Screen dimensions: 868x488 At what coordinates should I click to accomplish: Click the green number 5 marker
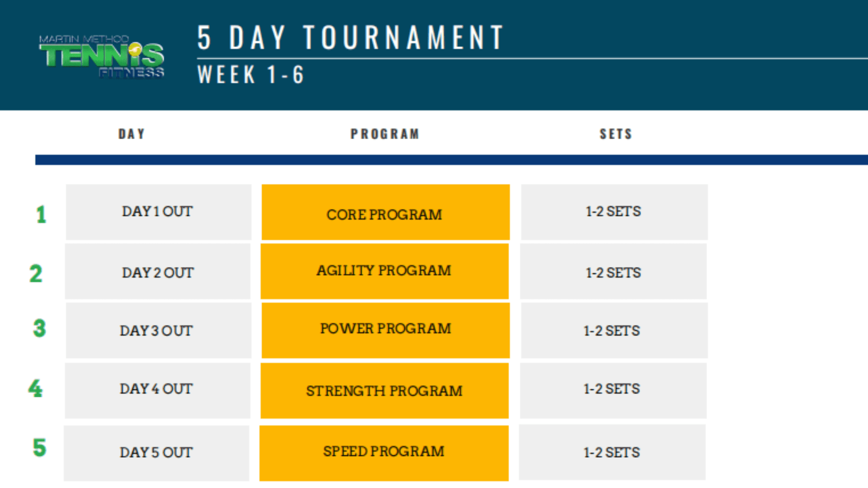tap(39, 448)
